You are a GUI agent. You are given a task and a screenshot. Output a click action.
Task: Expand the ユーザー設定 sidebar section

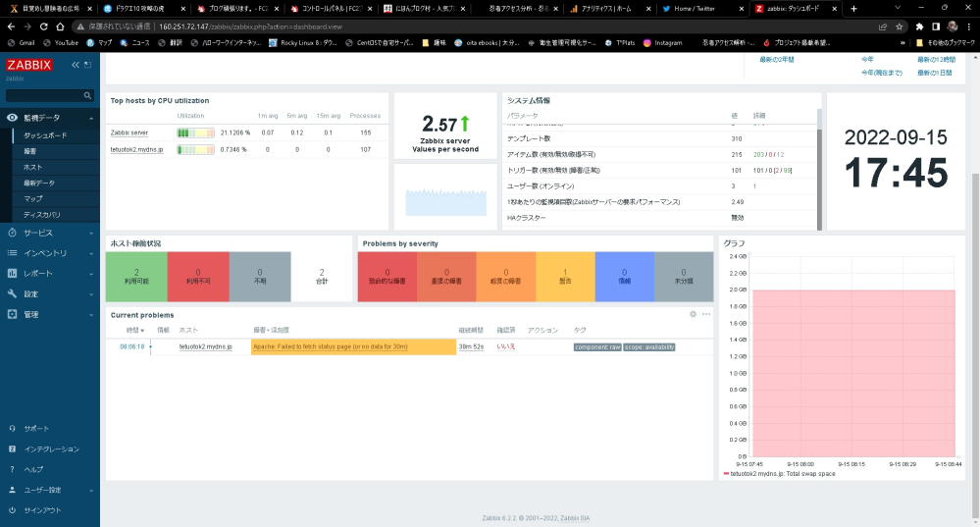(42, 490)
